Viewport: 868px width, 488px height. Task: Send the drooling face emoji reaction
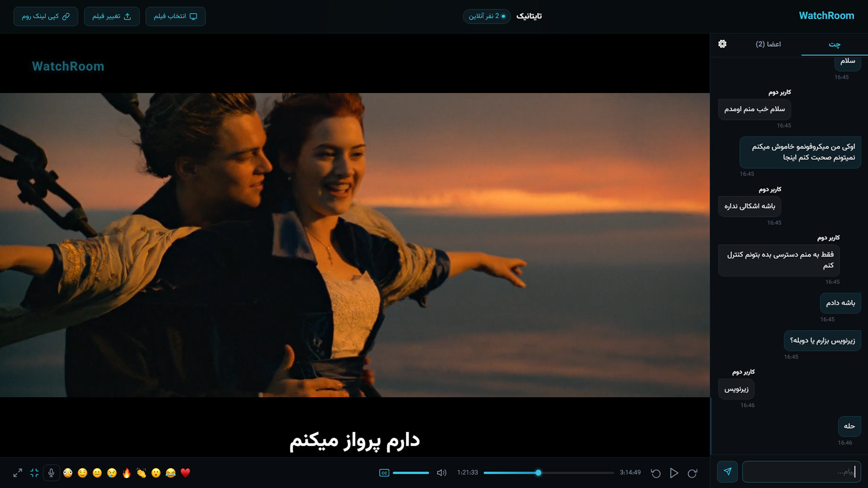83,472
